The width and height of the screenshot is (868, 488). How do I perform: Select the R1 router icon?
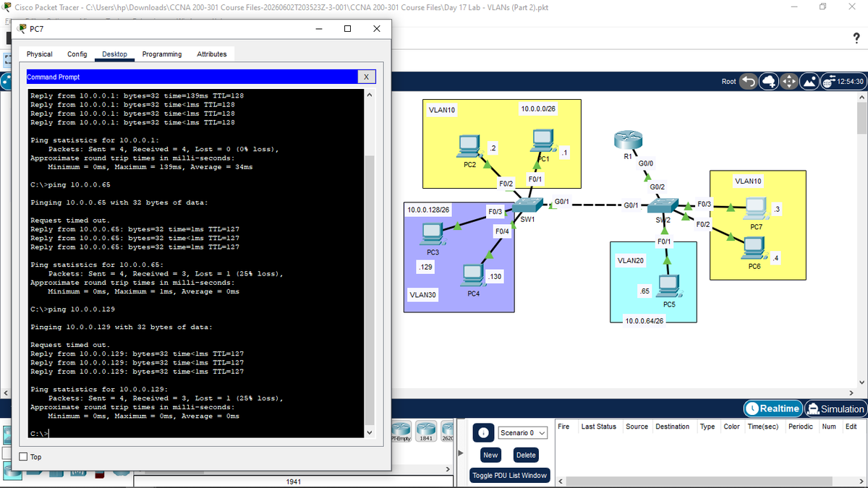(x=626, y=140)
